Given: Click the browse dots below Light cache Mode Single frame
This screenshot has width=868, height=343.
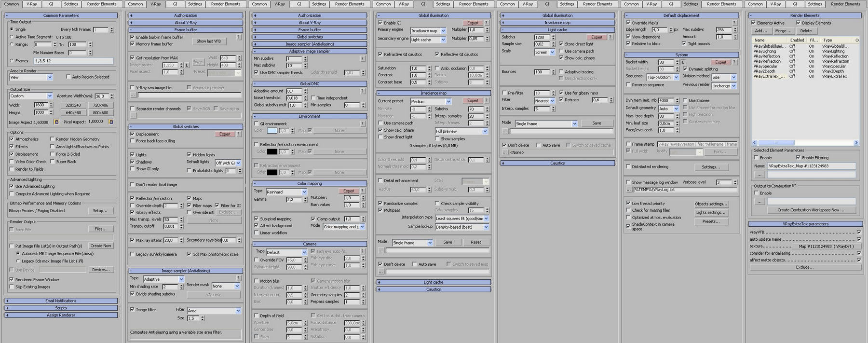Looking at the screenshot, I should pos(505,131).
